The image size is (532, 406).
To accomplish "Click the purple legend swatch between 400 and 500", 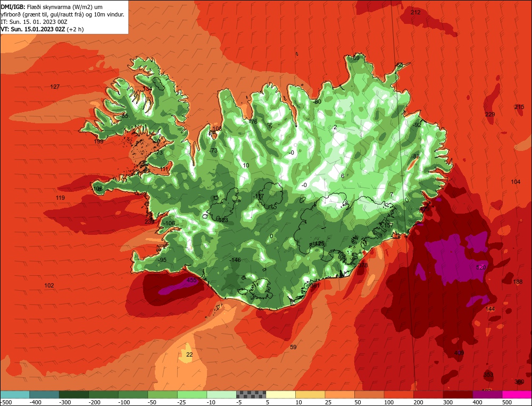I will click(x=487, y=394).
